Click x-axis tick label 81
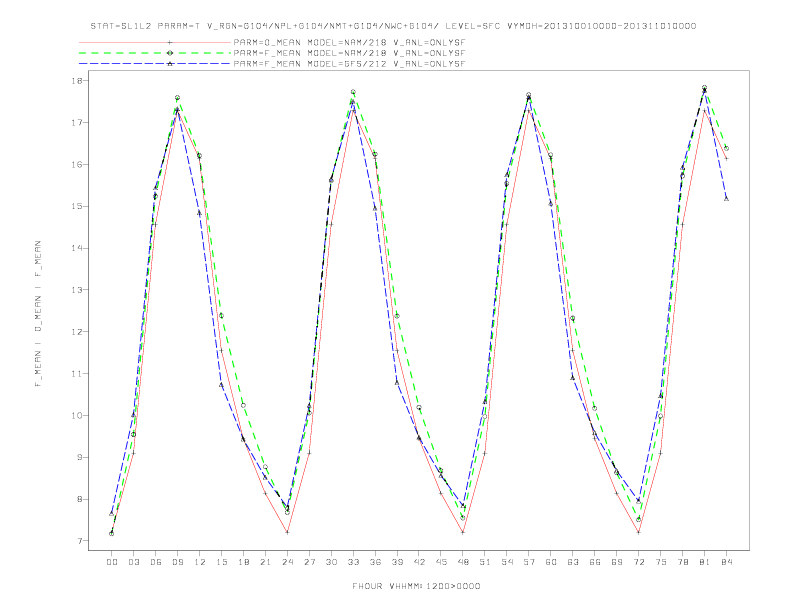 [705, 562]
